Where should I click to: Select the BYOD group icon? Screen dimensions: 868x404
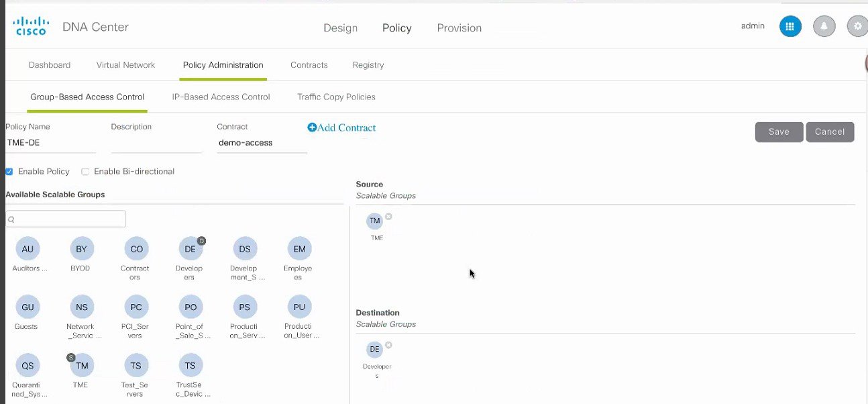(x=81, y=248)
